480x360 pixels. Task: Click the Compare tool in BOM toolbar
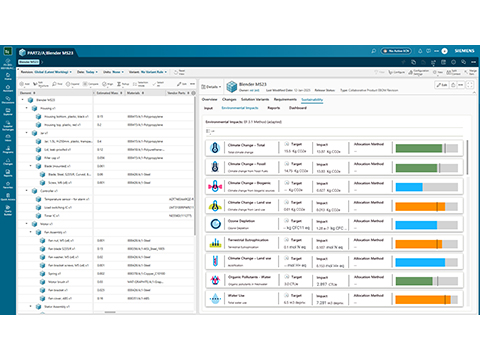pyautogui.click(x=91, y=84)
